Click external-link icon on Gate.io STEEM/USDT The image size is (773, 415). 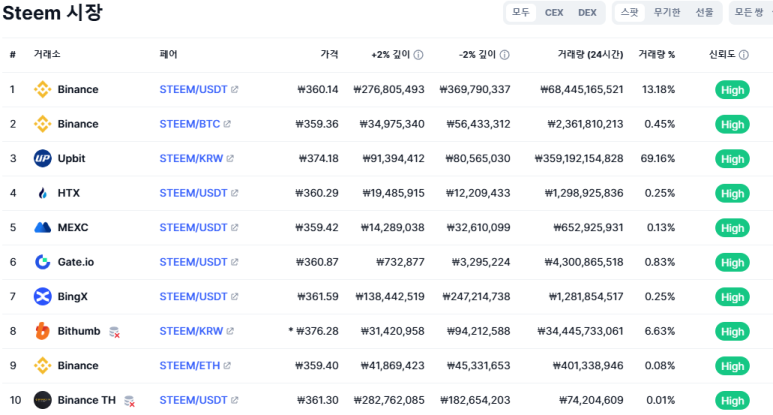235,262
